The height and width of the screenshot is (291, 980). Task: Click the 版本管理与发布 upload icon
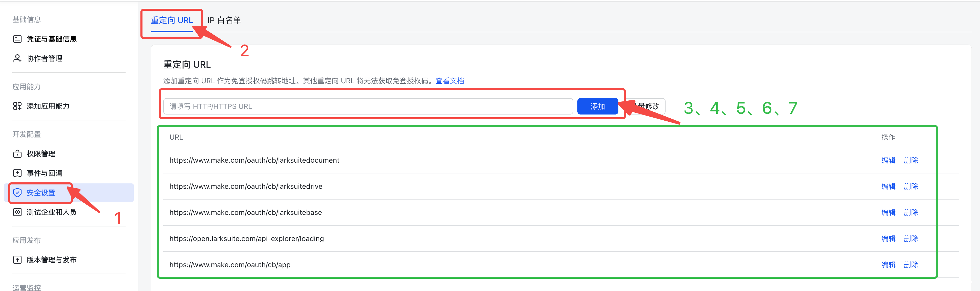[x=17, y=259]
